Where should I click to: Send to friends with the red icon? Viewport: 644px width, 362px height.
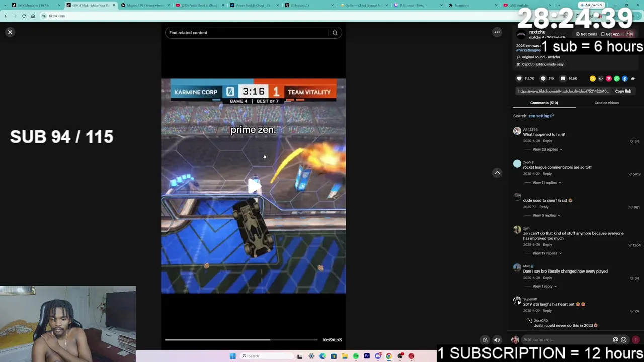click(x=609, y=79)
